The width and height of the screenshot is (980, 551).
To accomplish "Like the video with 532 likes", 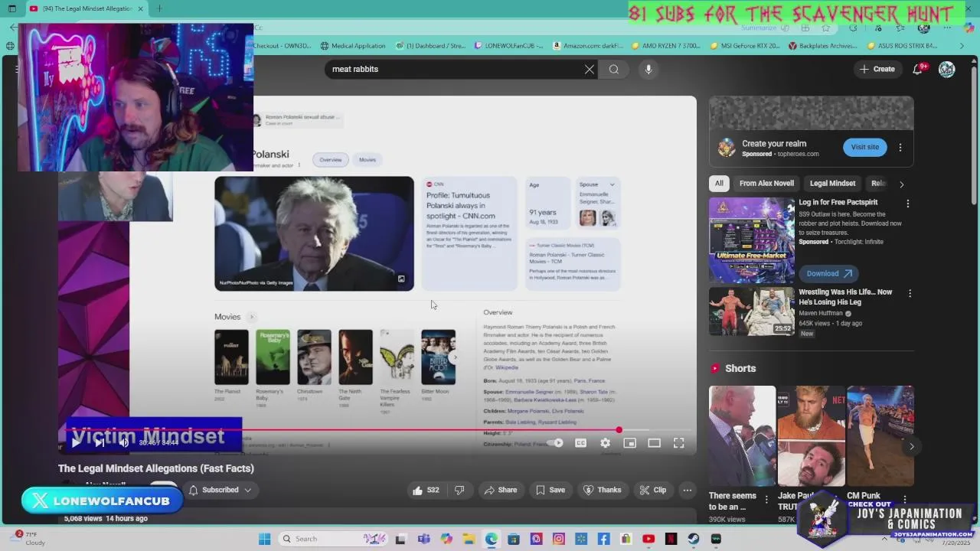I will point(426,490).
